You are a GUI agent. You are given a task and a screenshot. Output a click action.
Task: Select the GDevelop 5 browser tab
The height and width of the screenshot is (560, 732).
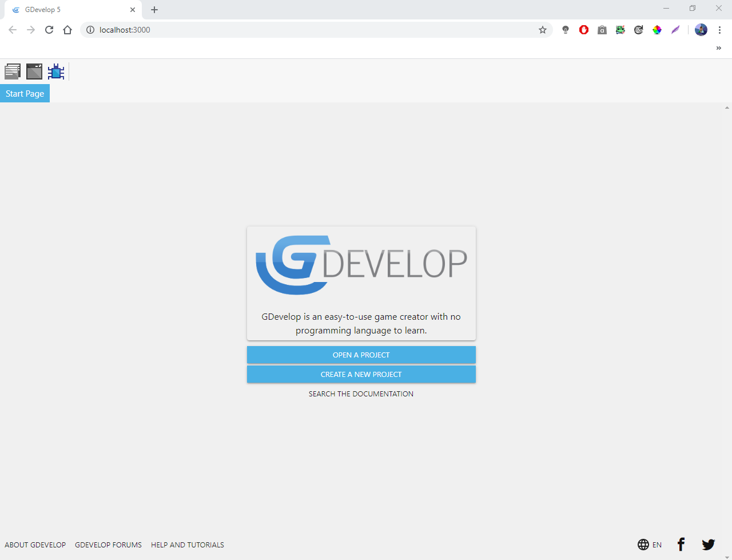coord(73,10)
